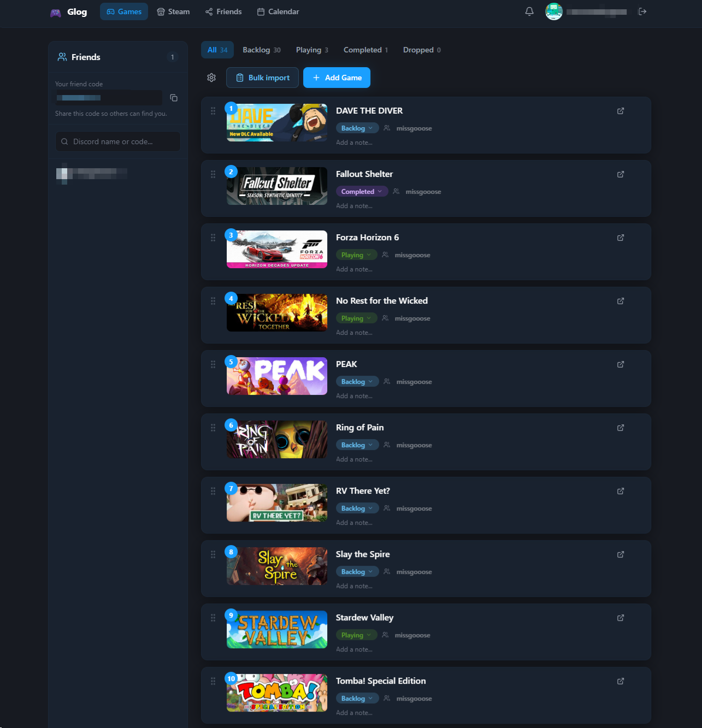
Task: Open notifications bell icon
Action: pyautogui.click(x=529, y=11)
